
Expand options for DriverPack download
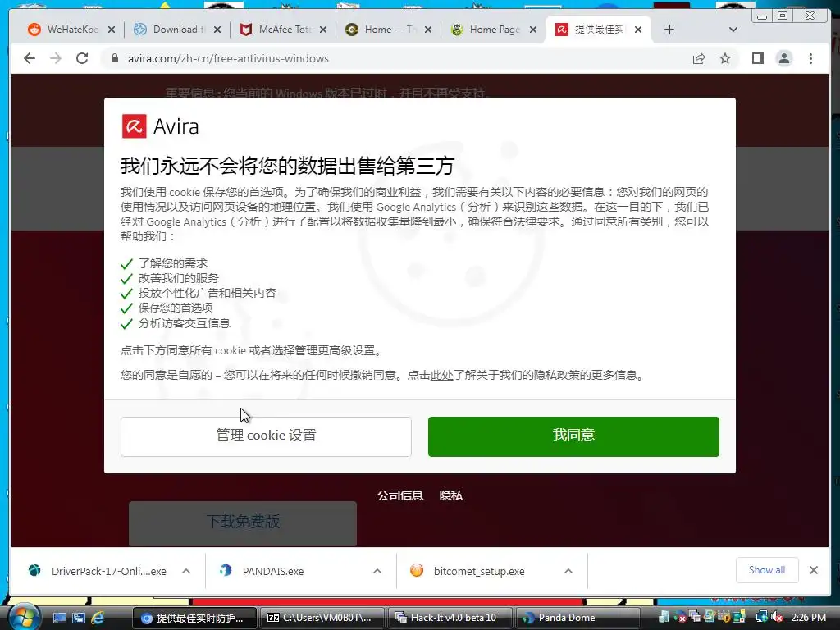tap(186, 571)
